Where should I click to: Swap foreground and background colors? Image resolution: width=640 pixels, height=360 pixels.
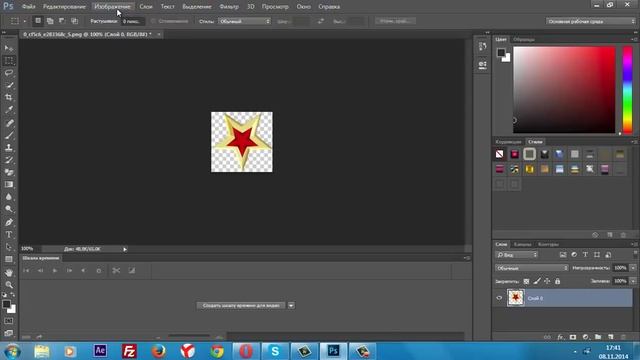point(13,294)
